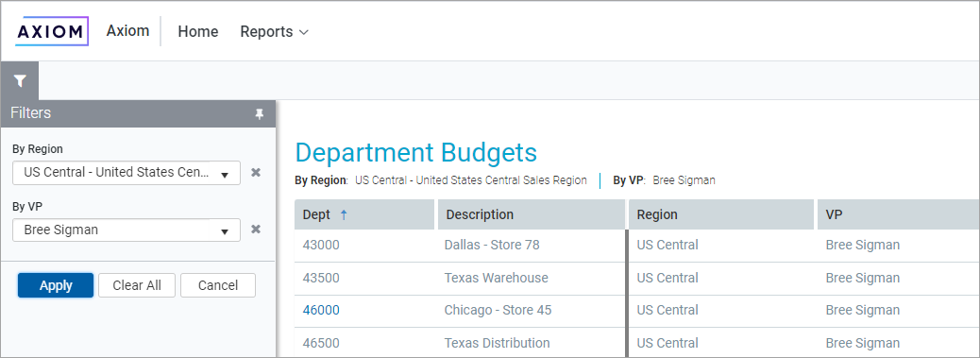Sort by the Dept ascending arrow
The image size is (980, 358).
click(343, 215)
